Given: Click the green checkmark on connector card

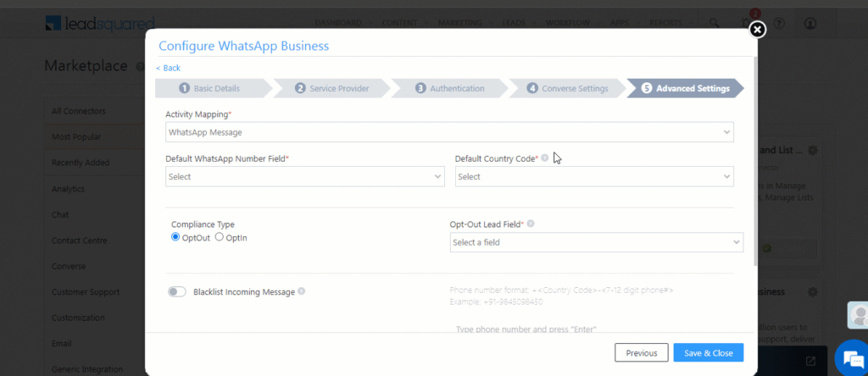Looking at the screenshot, I should click(766, 249).
